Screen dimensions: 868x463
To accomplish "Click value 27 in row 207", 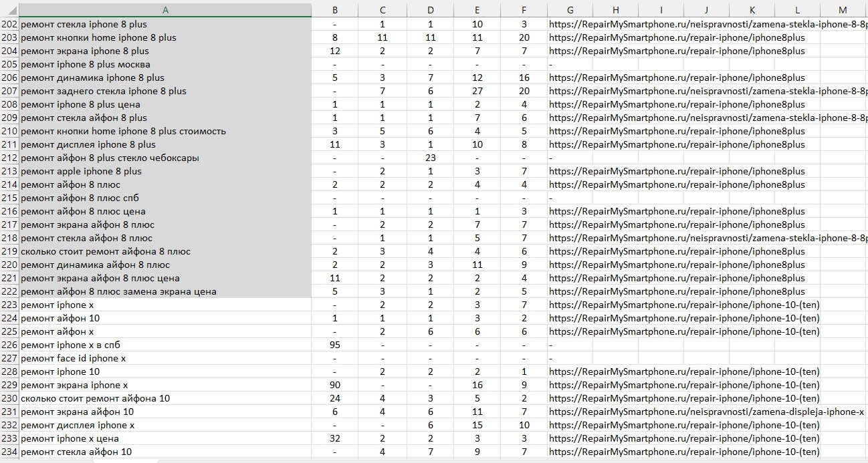I will 477,91.
